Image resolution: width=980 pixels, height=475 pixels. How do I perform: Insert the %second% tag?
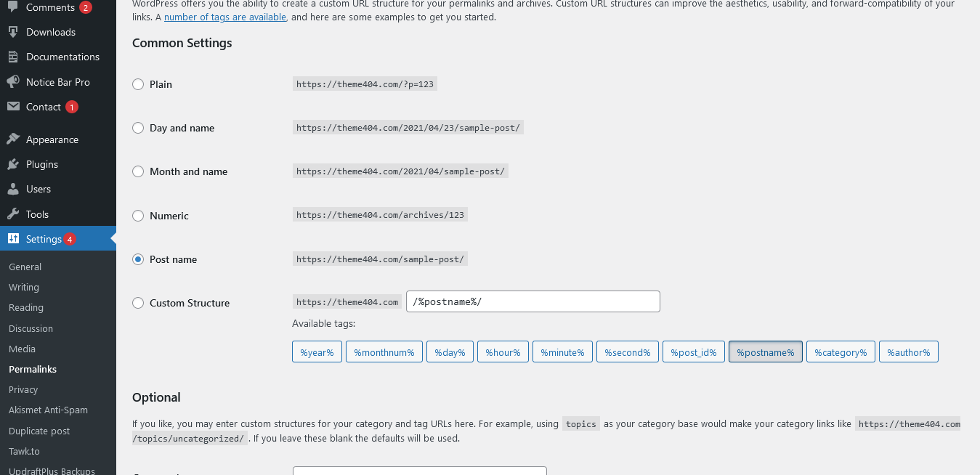pos(628,352)
